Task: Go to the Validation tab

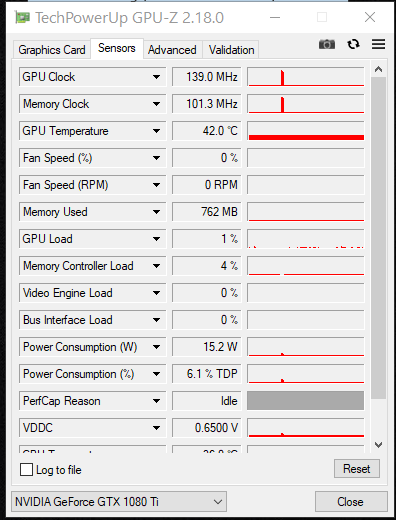Action: [x=231, y=50]
